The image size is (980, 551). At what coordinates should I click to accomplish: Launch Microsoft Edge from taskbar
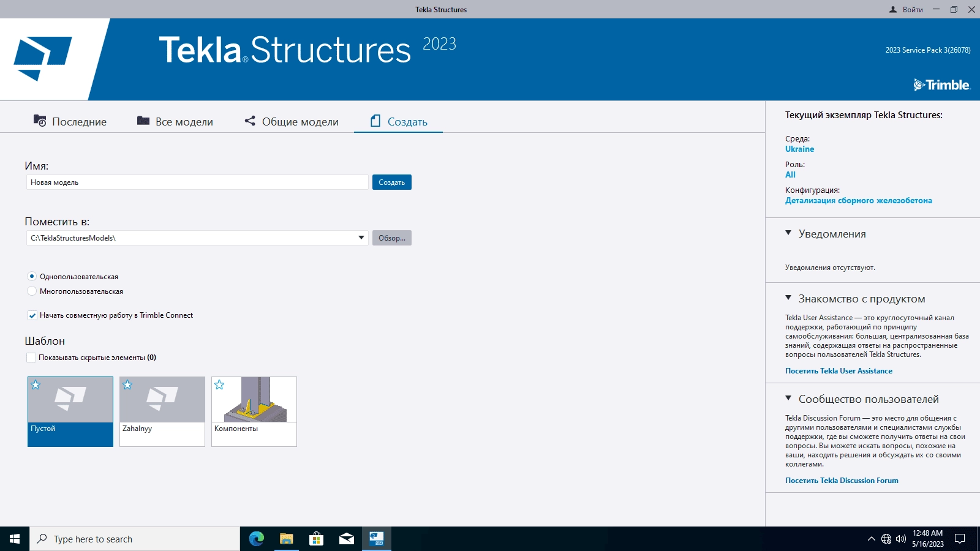(x=256, y=539)
